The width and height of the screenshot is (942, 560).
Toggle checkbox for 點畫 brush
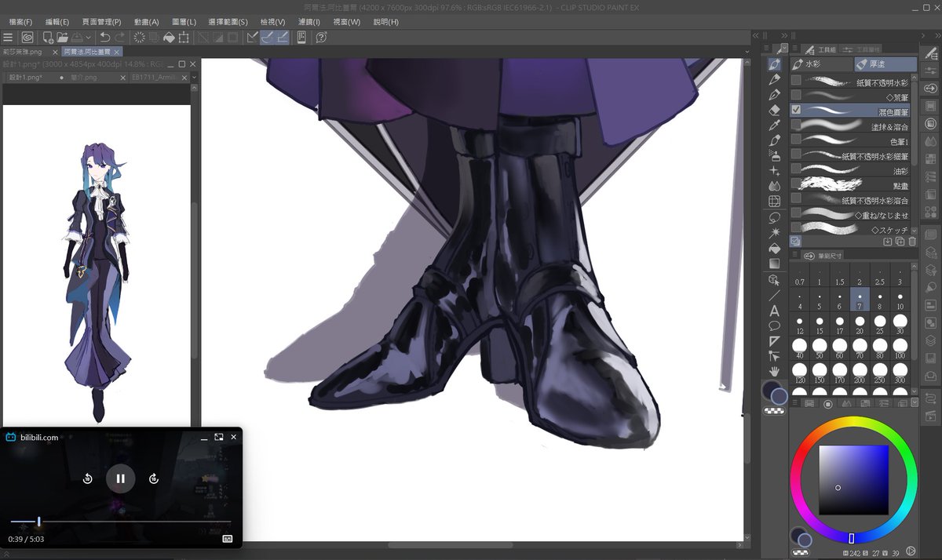(x=796, y=184)
